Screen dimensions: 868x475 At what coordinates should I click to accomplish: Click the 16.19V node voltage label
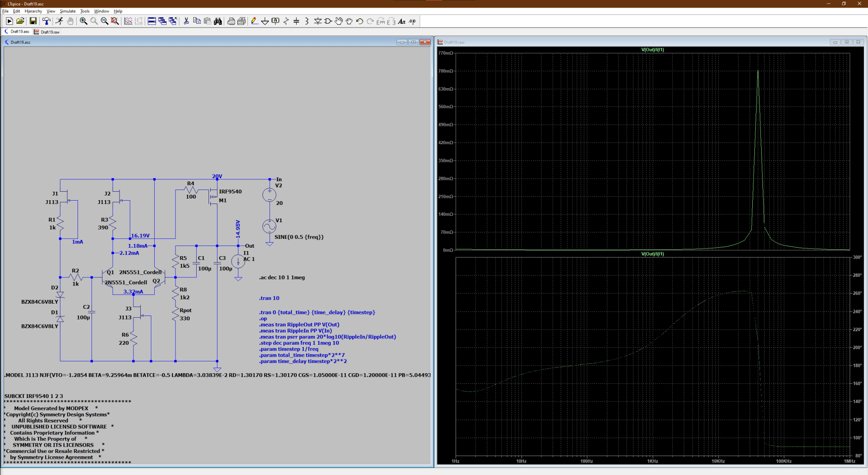(140, 235)
